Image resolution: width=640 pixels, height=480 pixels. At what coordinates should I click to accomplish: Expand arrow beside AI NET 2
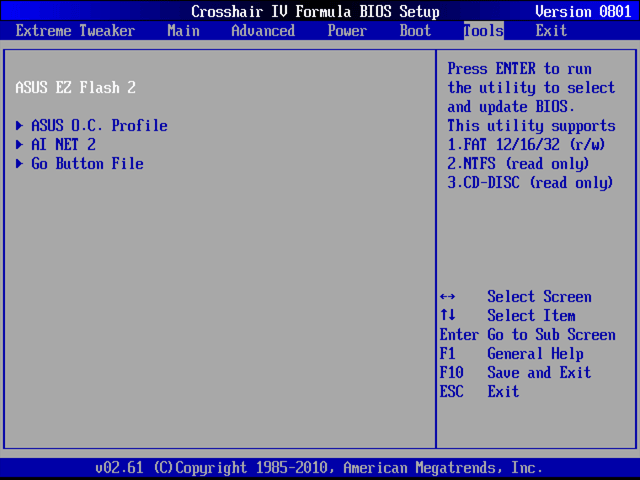click(19, 144)
